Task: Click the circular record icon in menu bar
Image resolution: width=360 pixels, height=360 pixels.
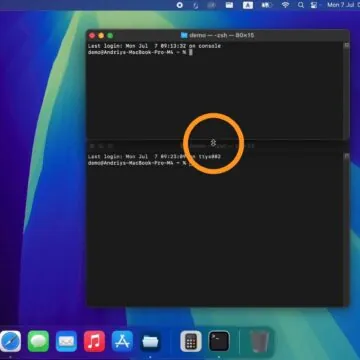Action: coord(180,5)
